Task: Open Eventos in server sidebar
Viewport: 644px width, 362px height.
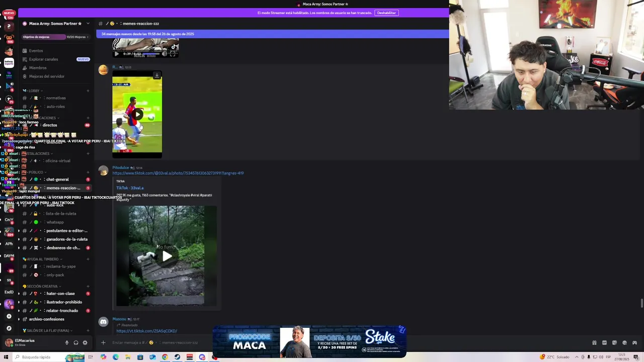Action: point(56,51)
